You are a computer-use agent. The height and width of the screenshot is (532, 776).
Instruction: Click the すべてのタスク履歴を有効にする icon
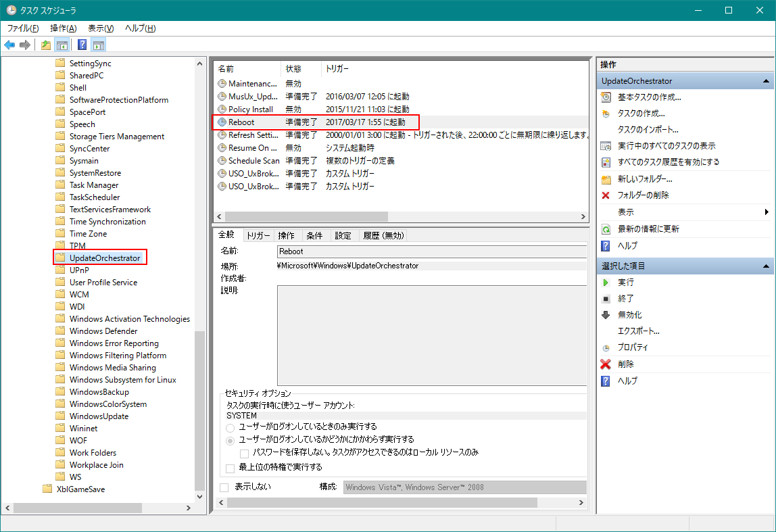[606, 162]
